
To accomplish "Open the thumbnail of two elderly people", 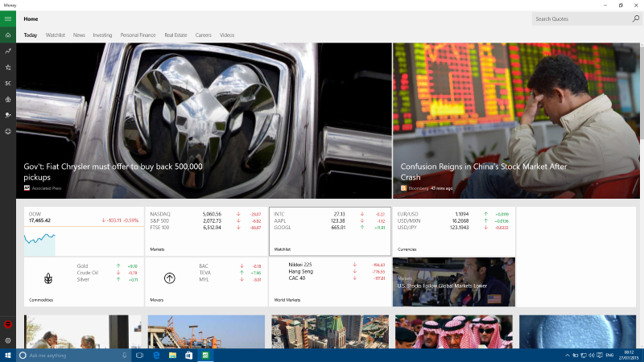I will pos(83,331).
